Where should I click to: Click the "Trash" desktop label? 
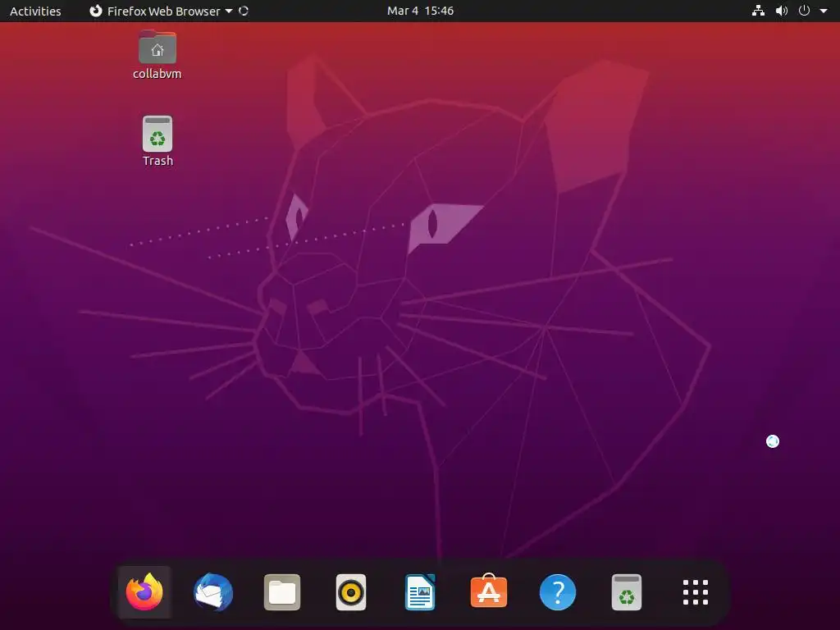(x=158, y=161)
